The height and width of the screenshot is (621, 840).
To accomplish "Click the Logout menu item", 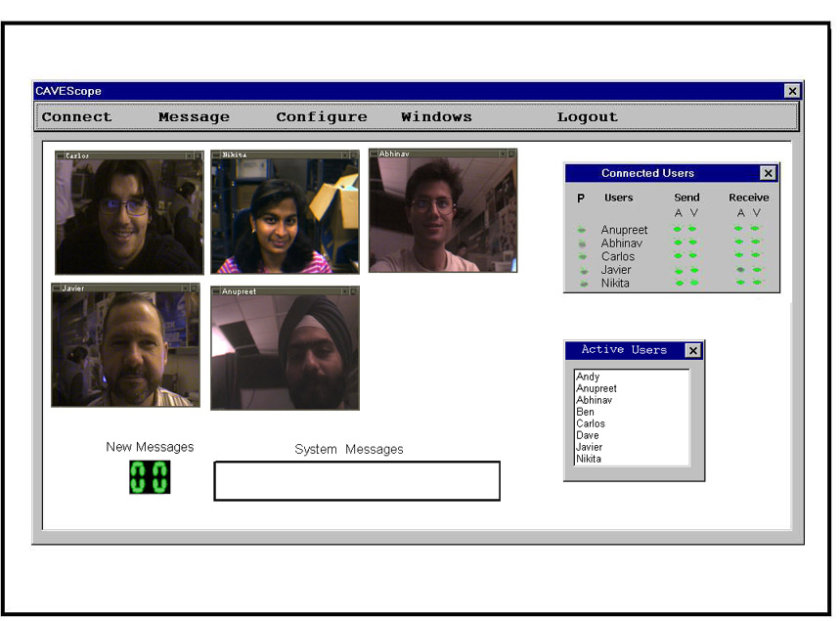I will pos(587,116).
